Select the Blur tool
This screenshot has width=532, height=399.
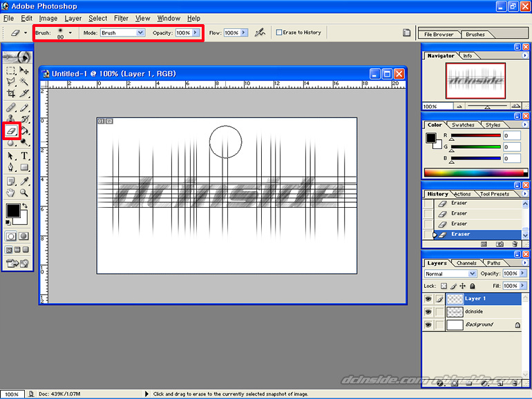(x=10, y=143)
